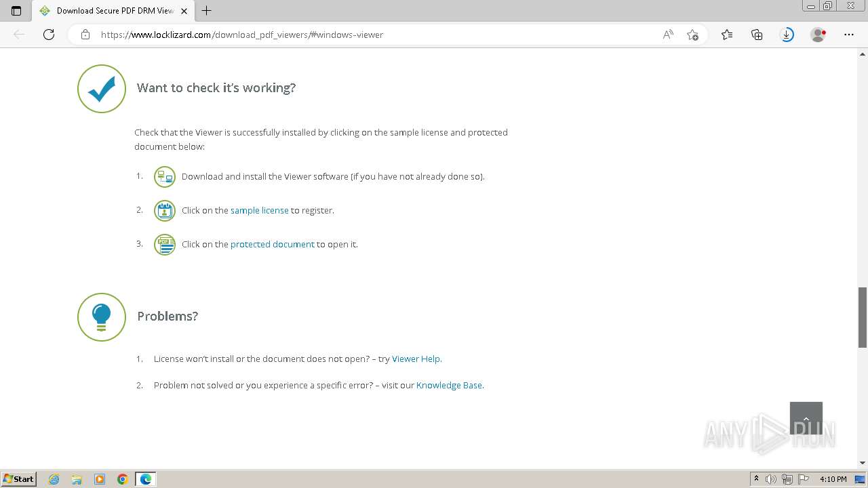The width and height of the screenshot is (868, 488).
Task: Launch Internet Explorer from taskbar
Action: 54,479
